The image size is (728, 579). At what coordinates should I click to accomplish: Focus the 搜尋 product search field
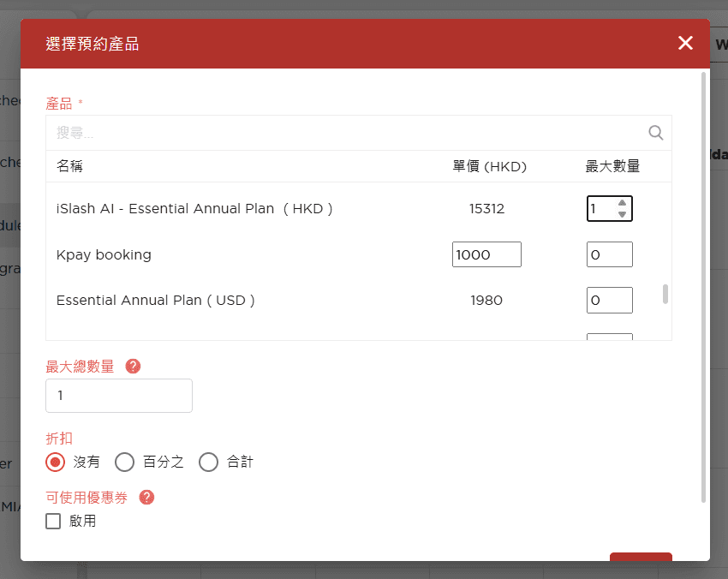pos(358,133)
